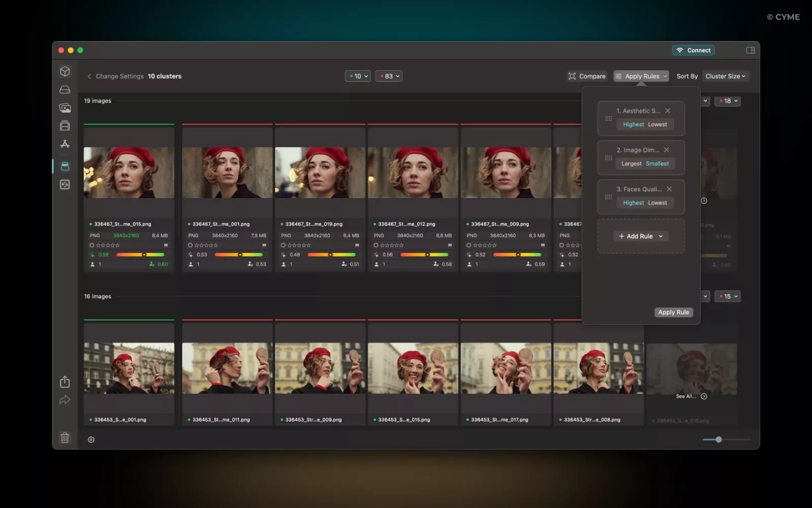812x508 pixels.
Task: Select the active clusters tool in the sidebar
Action: coord(64,166)
